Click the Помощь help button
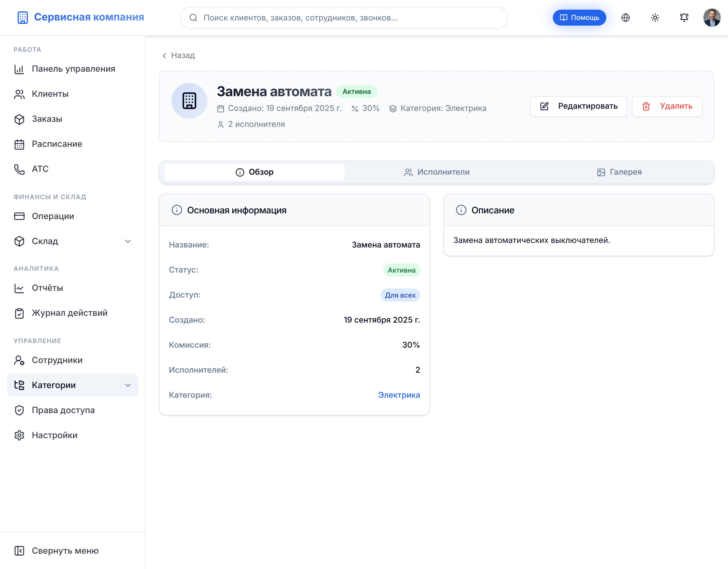Image resolution: width=728 pixels, height=569 pixels. pos(579,18)
